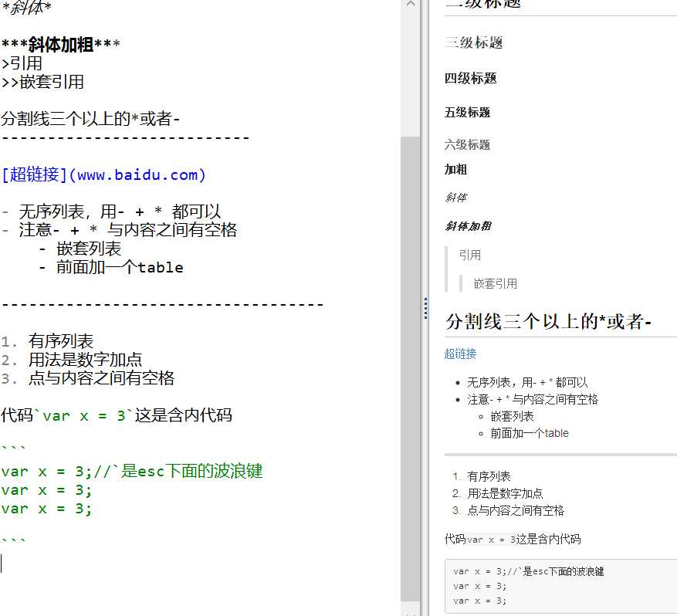Image resolution: width=677 pixels, height=616 pixels.
Task: Click the bullet item 注意- + * 与内容之间有空格 in the preview
Action: coord(533,400)
